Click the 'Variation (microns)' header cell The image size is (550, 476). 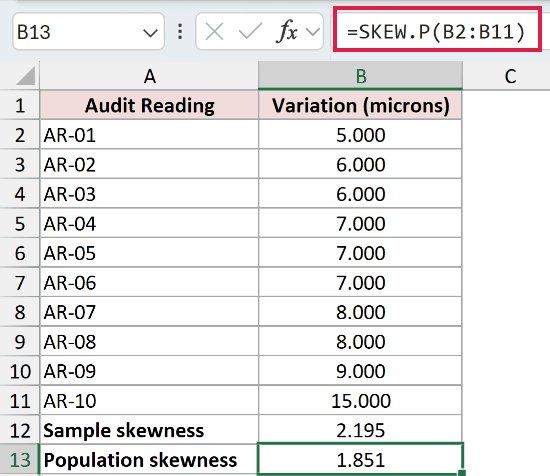coord(360,105)
